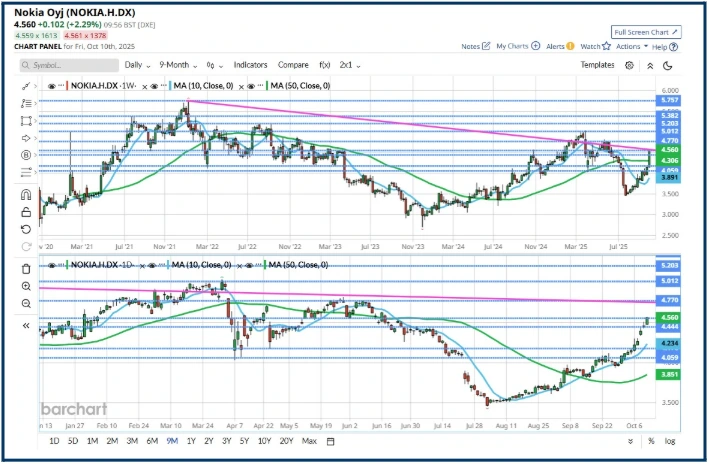Open chart settings gear icon
The height and width of the screenshot is (464, 709).
pos(629,65)
